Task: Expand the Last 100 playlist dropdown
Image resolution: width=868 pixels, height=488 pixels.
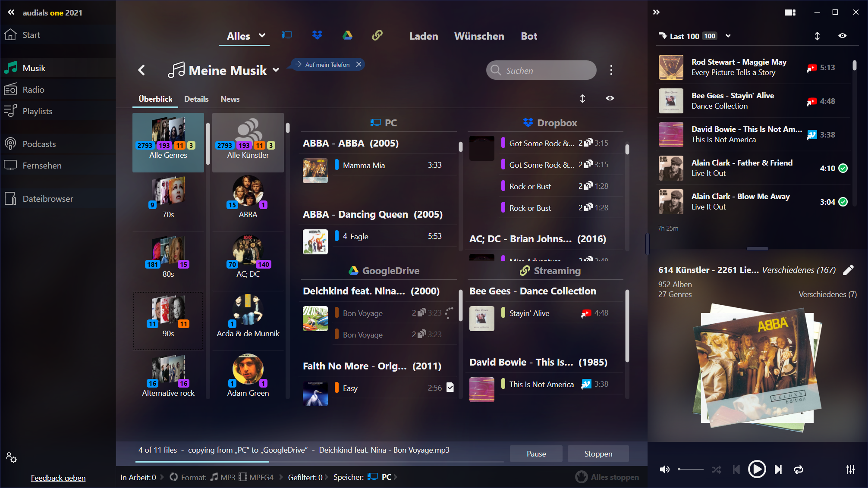Action: (x=728, y=36)
